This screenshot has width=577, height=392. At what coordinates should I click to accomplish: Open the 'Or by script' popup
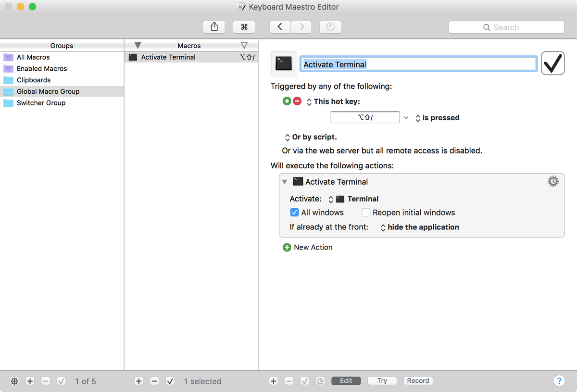click(x=311, y=137)
